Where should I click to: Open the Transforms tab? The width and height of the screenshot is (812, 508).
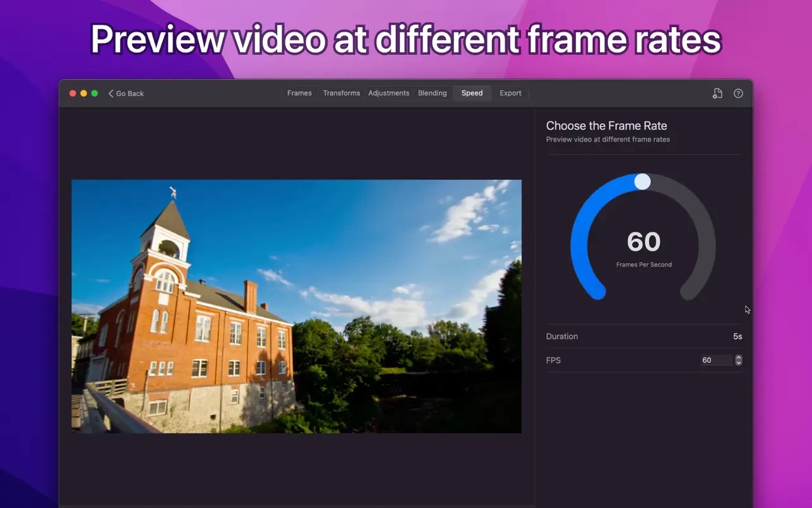pyautogui.click(x=341, y=94)
